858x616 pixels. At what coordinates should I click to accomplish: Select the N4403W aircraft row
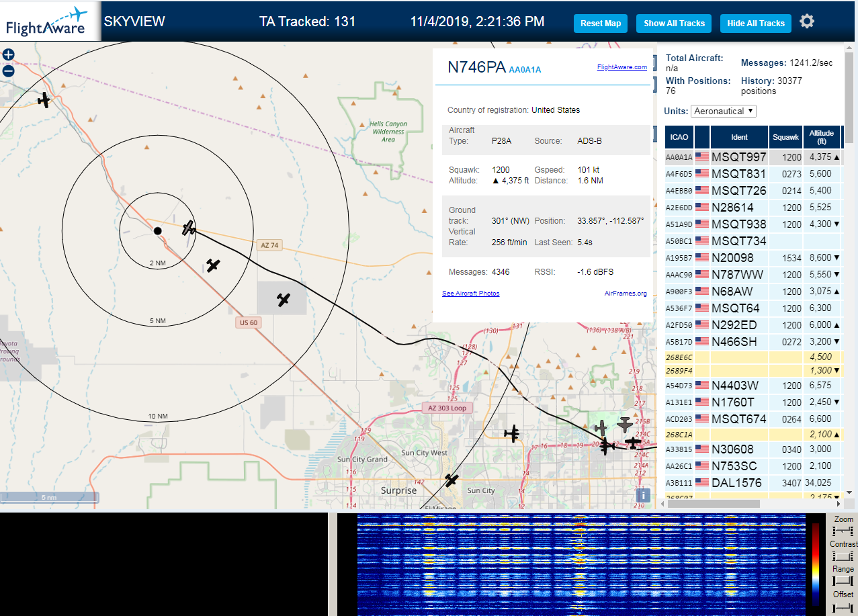pyautogui.click(x=753, y=386)
